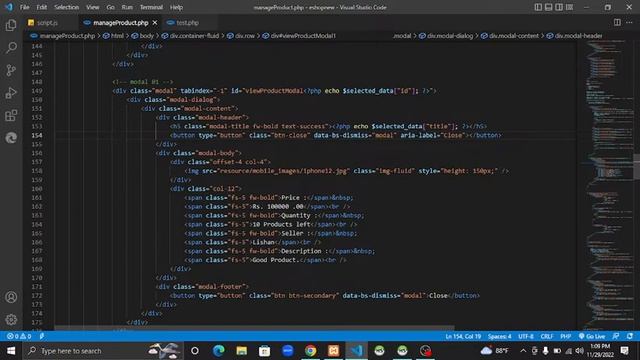
Task: Click line number 154 in the gutter
Action: coord(37,135)
